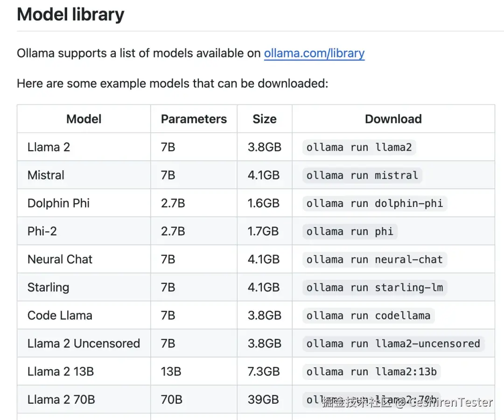
Task: Click the Size column header
Action: pos(265,119)
